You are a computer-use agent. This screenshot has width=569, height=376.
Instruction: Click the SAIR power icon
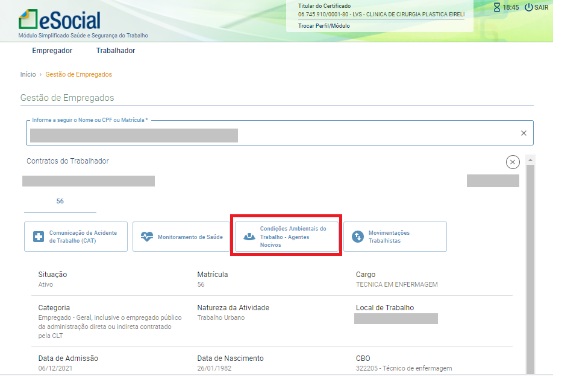tap(529, 7)
